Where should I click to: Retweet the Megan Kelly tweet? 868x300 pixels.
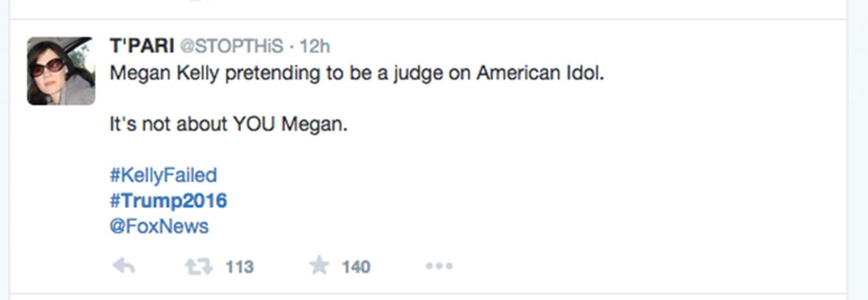[199, 266]
